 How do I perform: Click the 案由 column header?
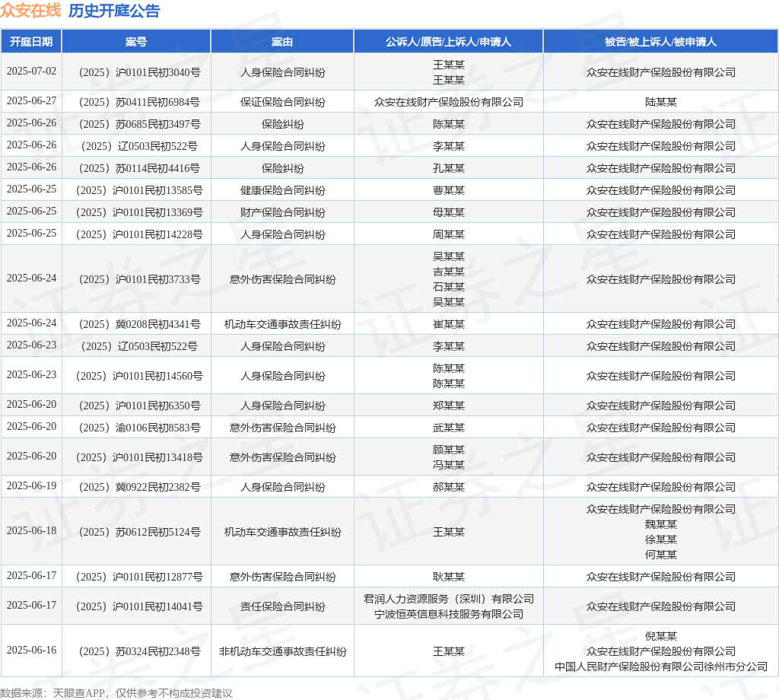point(282,42)
